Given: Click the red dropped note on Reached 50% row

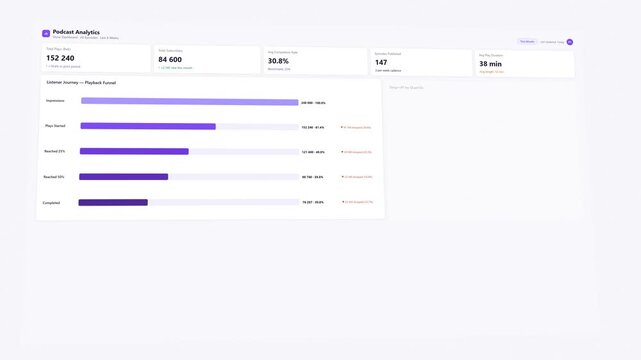Looking at the screenshot, I should [357, 177].
